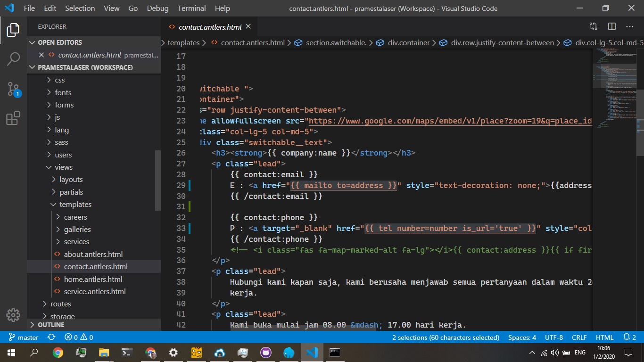
Task: Collapse PRAMESTALASER (WORKSPACE) section
Action: [94, 67]
